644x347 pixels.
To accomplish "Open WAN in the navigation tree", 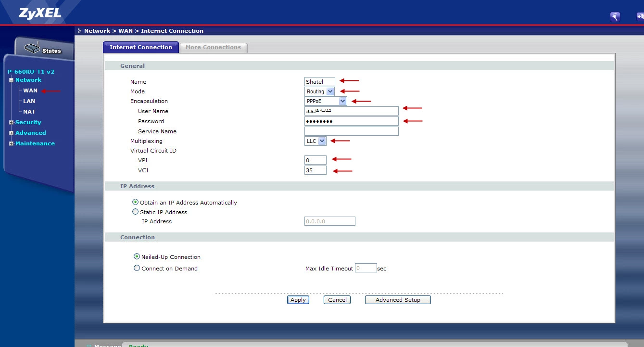I will tap(30, 90).
